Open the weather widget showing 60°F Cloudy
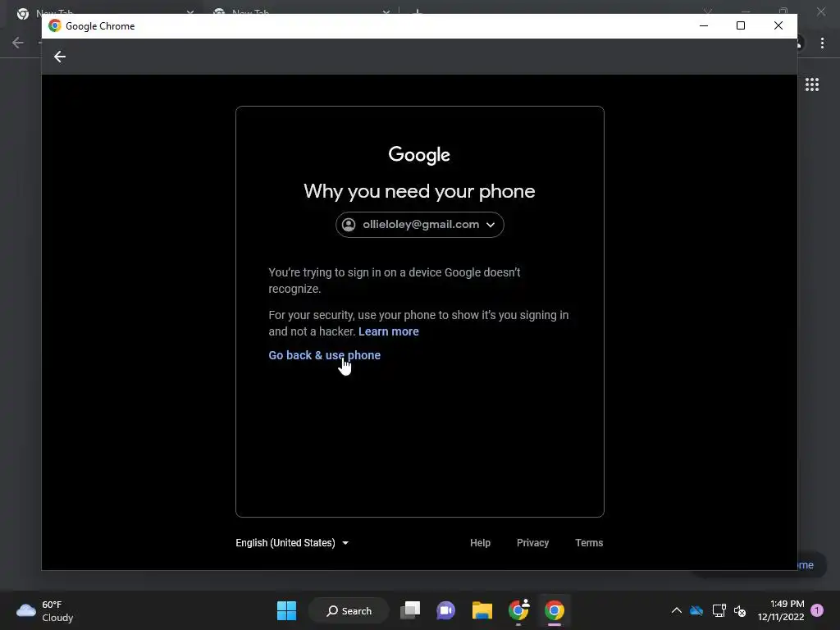Image resolution: width=840 pixels, height=630 pixels. (44, 610)
